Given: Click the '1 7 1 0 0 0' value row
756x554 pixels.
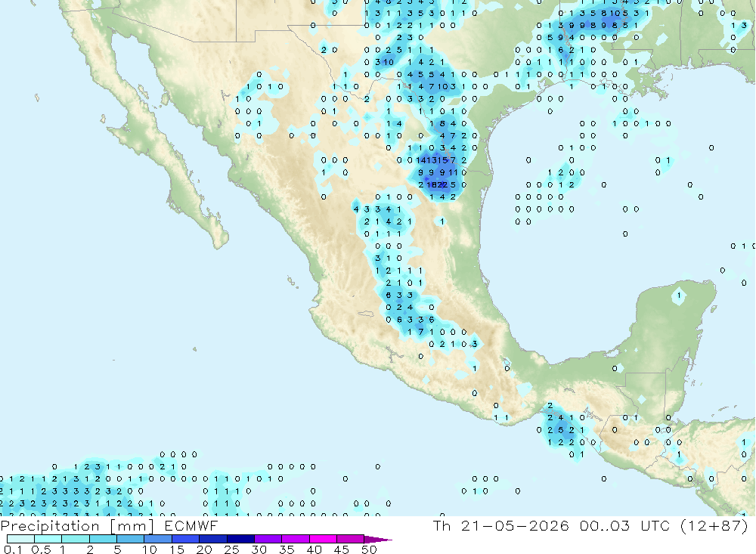Looking at the screenshot, I should pos(437,333).
